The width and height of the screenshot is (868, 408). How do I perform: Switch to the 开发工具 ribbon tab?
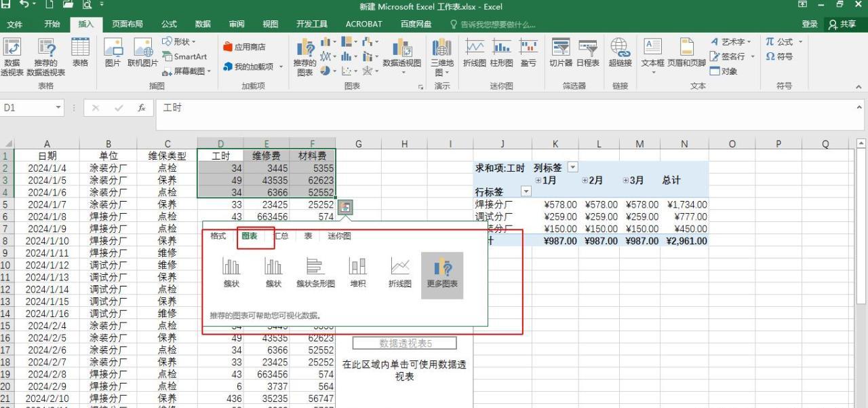(312, 24)
